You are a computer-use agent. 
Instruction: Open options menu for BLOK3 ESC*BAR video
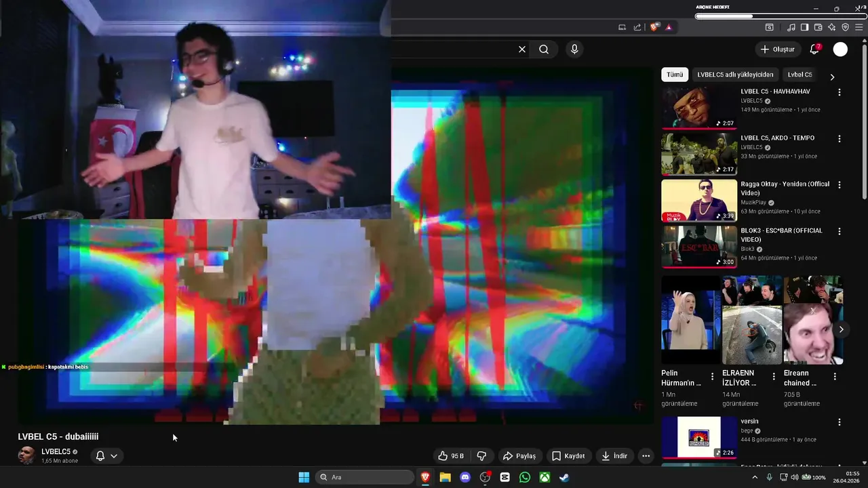[840, 231]
